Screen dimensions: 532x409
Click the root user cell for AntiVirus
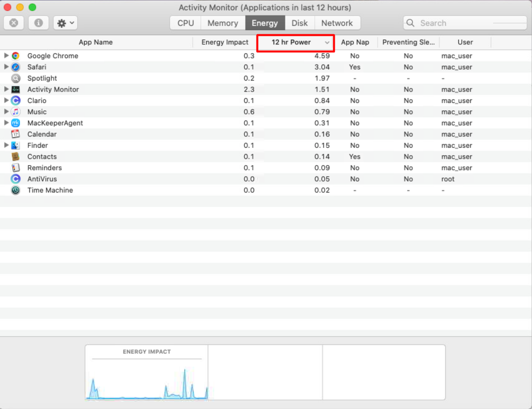(x=448, y=179)
